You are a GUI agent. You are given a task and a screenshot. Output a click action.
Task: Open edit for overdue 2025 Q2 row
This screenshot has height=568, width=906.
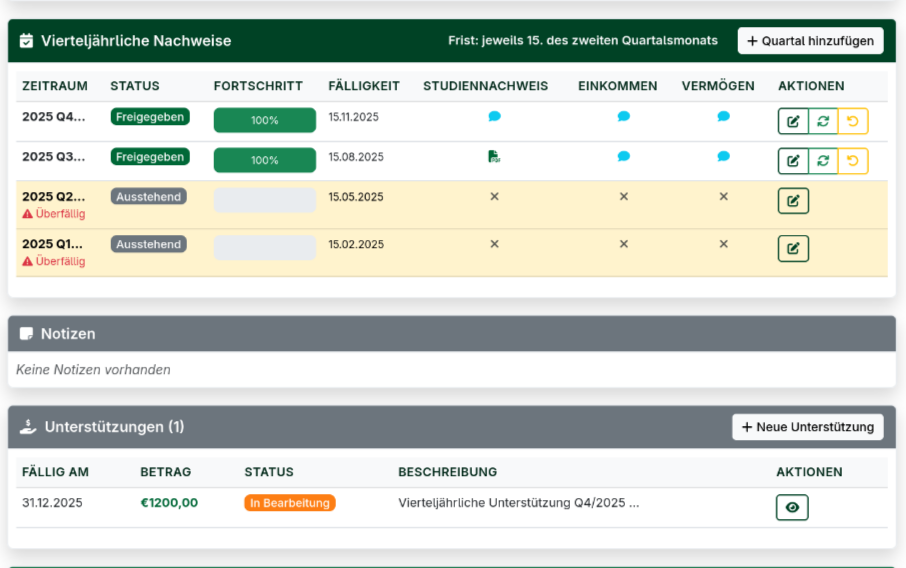pos(793,201)
